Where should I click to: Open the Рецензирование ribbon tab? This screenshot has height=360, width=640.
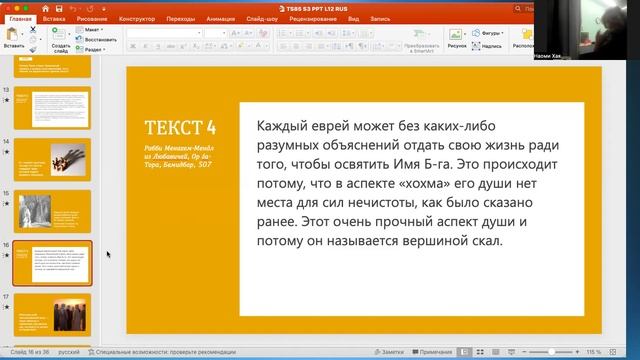coord(313,19)
